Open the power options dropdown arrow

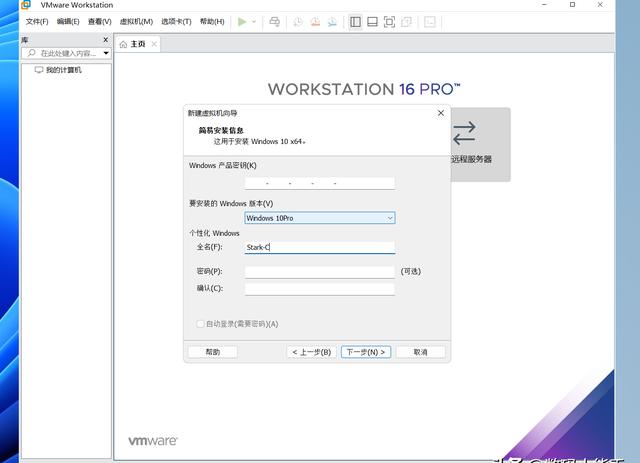[x=254, y=22]
